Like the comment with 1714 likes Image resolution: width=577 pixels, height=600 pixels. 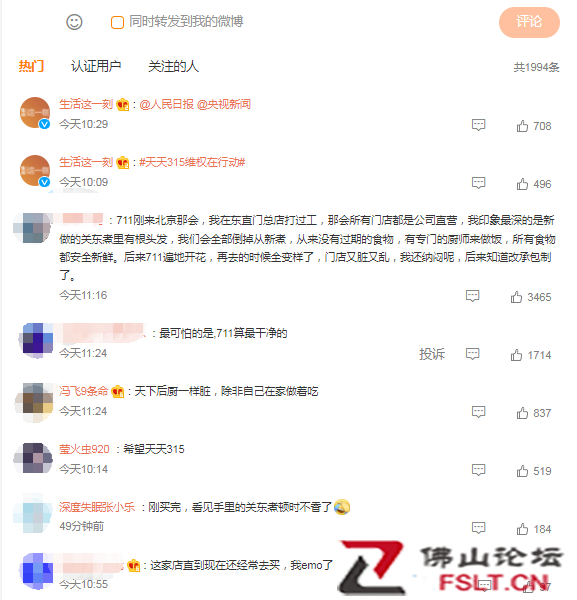[516, 355]
